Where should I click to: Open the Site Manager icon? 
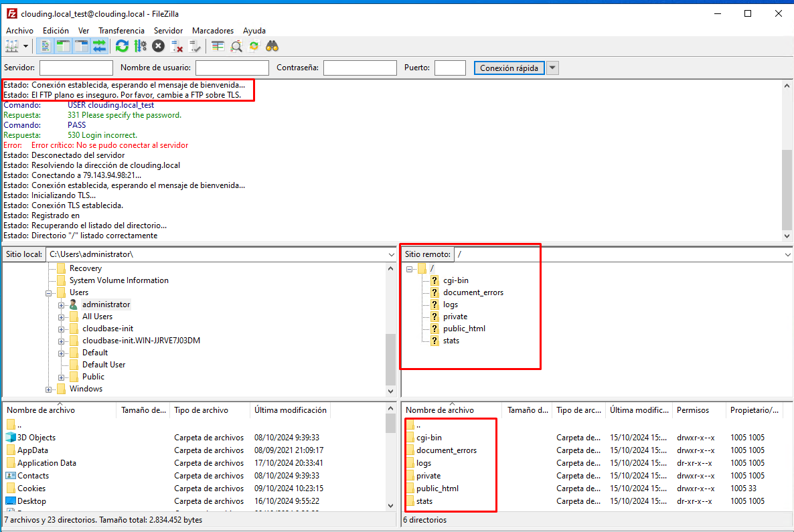pyautogui.click(x=11, y=47)
